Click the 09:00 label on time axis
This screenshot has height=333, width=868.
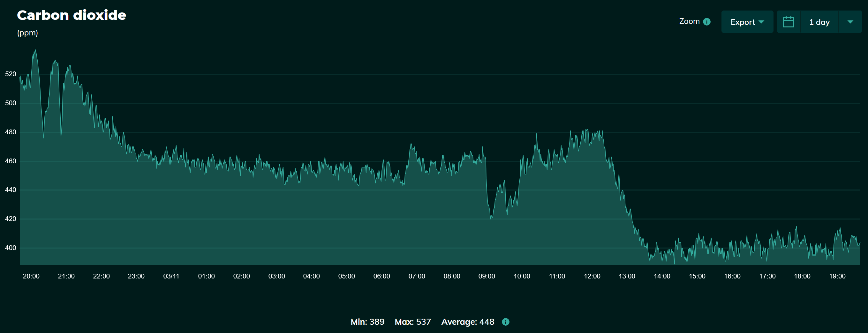pyautogui.click(x=487, y=276)
